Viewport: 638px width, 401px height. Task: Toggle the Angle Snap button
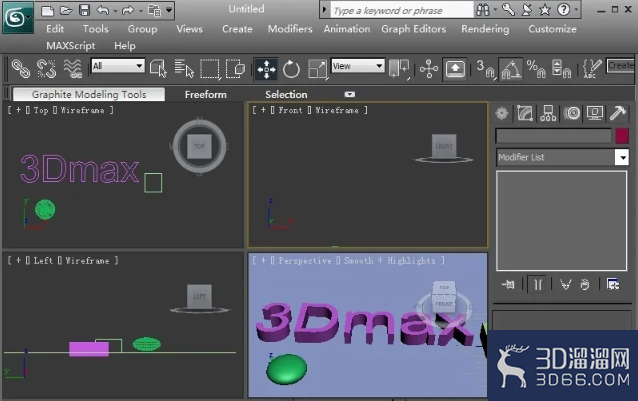coord(511,69)
